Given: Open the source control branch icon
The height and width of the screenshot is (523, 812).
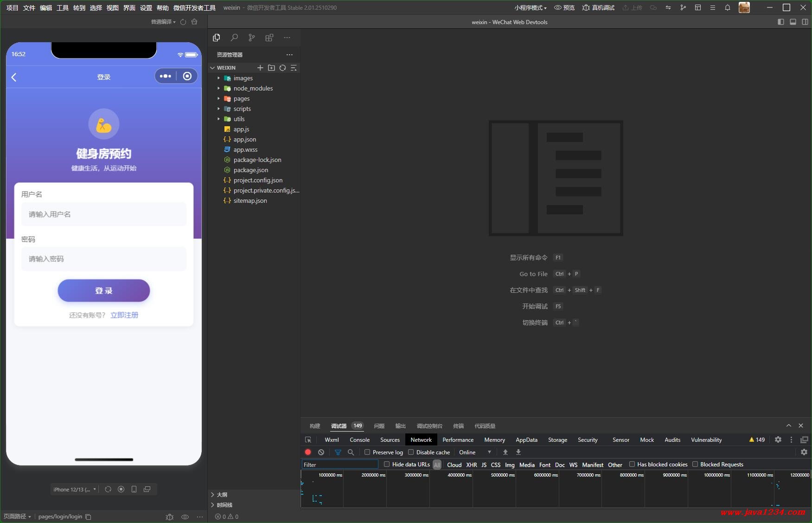Looking at the screenshot, I should pyautogui.click(x=251, y=38).
